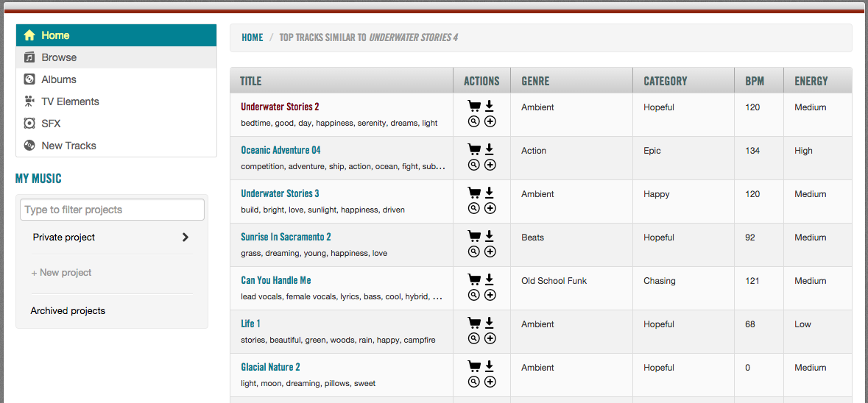Image resolution: width=868 pixels, height=403 pixels.
Task: Click the magnifier icon for Glacial Nature 2
Action: point(474,382)
